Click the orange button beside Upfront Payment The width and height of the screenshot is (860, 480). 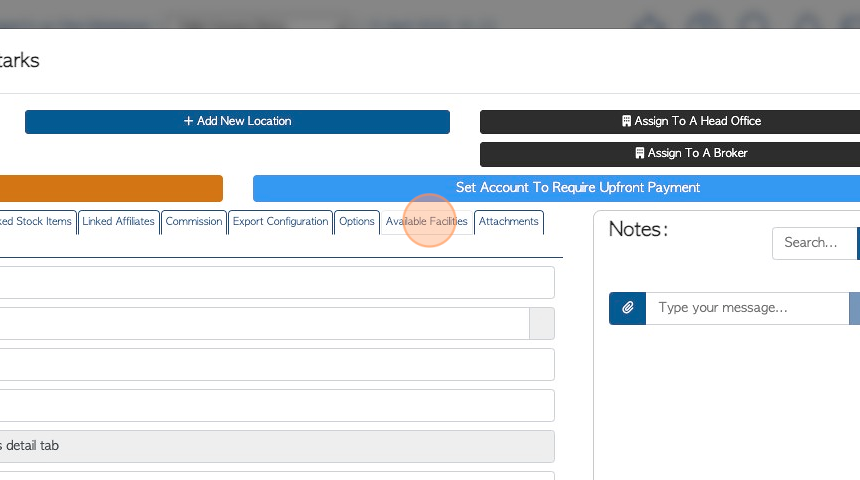coord(111,188)
